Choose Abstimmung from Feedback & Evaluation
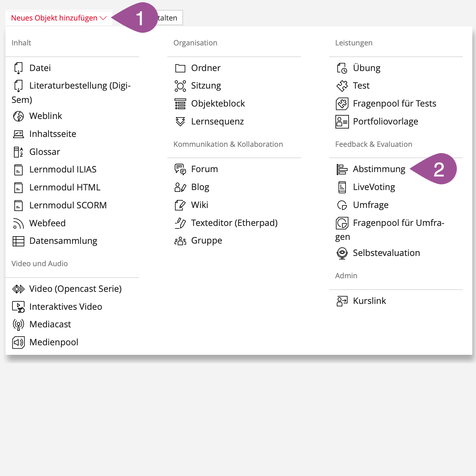Image resolution: width=476 pixels, height=476 pixels. coord(379,169)
